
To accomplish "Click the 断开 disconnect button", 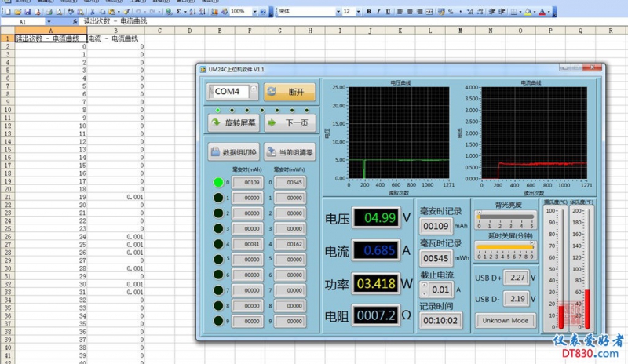I will pos(289,92).
